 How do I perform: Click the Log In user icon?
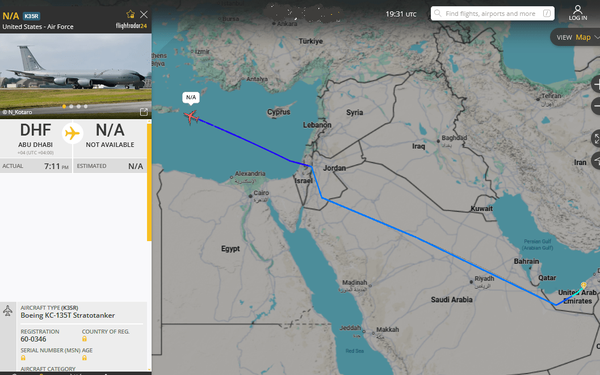(577, 13)
